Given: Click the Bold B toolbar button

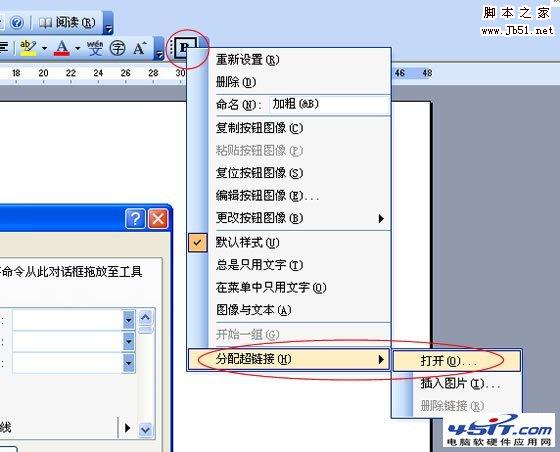Looking at the screenshot, I should [x=185, y=47].
